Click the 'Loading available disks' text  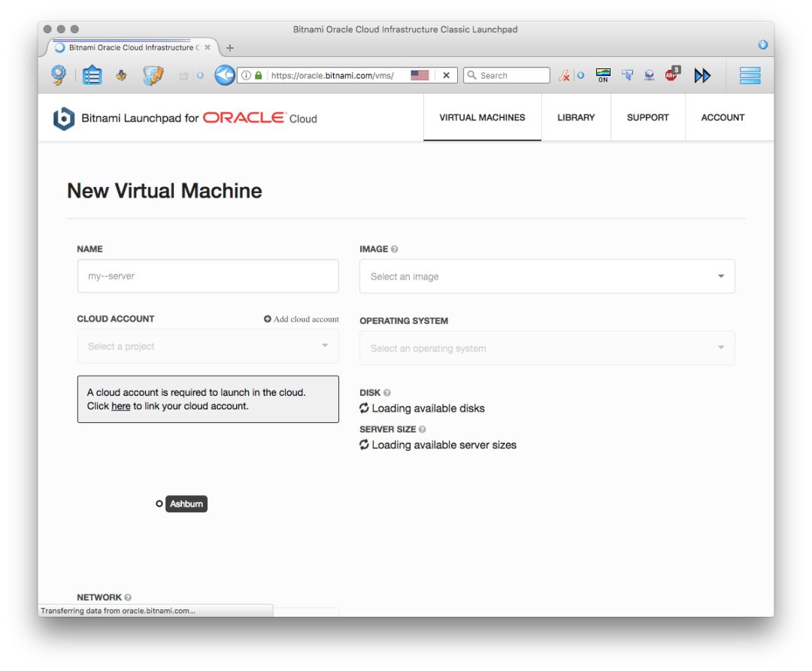pos(428,408)
